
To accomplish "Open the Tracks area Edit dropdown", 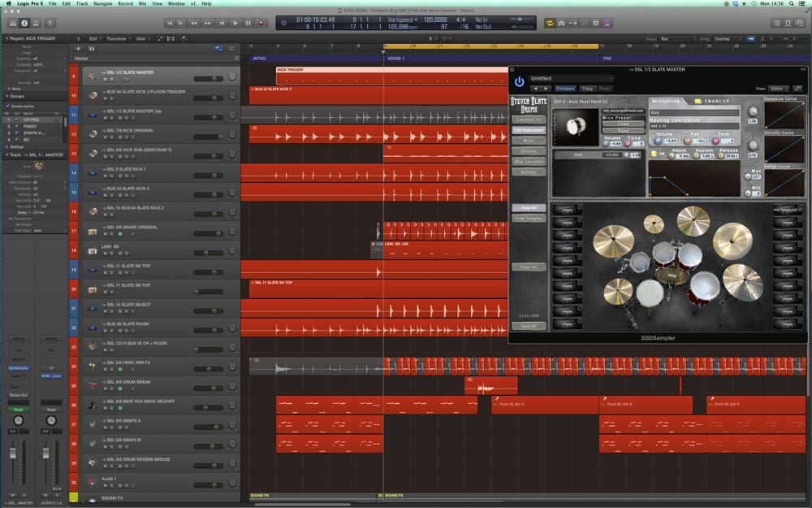I will [x=94, y=38].
